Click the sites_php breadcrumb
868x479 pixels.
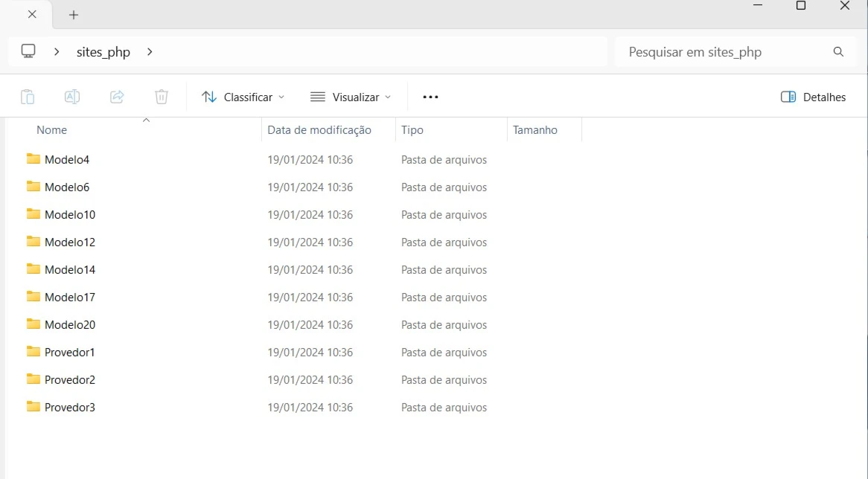[103, 52]
